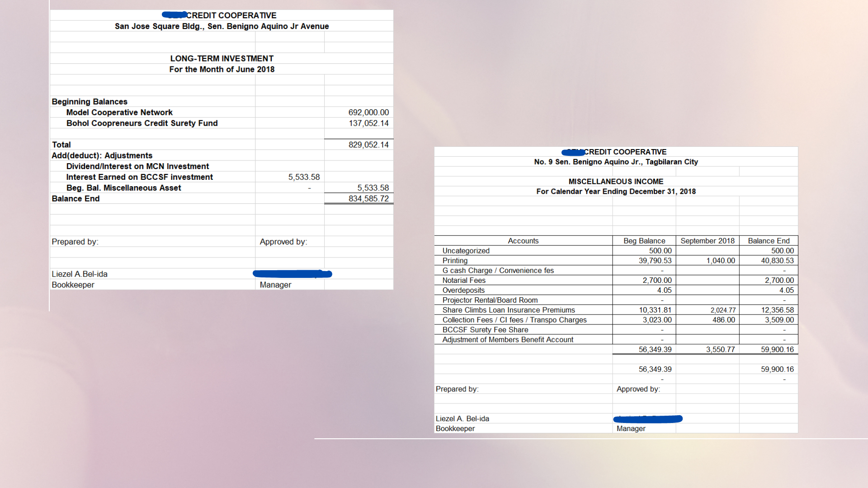This screenshot has width=868, height=488.
Task: Click Share Climbs Loan Insurance Premiums row
Action: coord(509,310)
